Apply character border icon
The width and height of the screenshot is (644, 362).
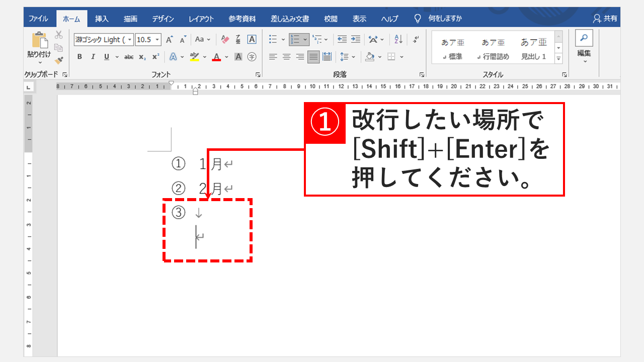point(252,39)
